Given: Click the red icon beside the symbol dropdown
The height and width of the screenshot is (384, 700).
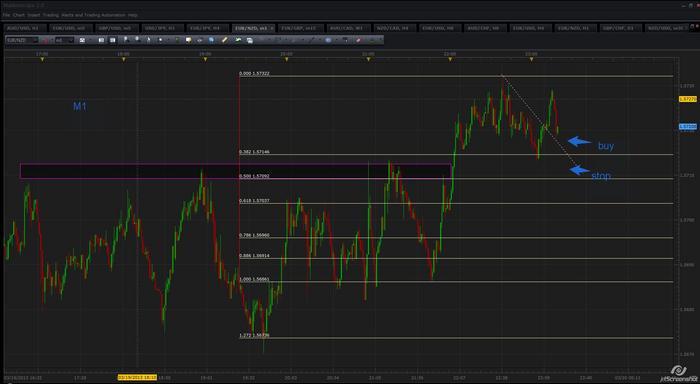Looking at the screenshot, I should click(x=46, y=40).
